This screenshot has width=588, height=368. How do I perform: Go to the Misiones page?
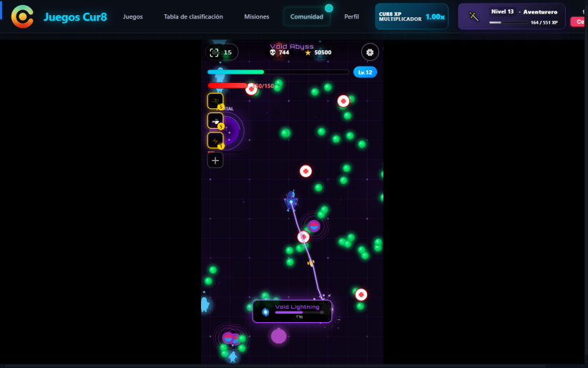[x=257, y=16]
